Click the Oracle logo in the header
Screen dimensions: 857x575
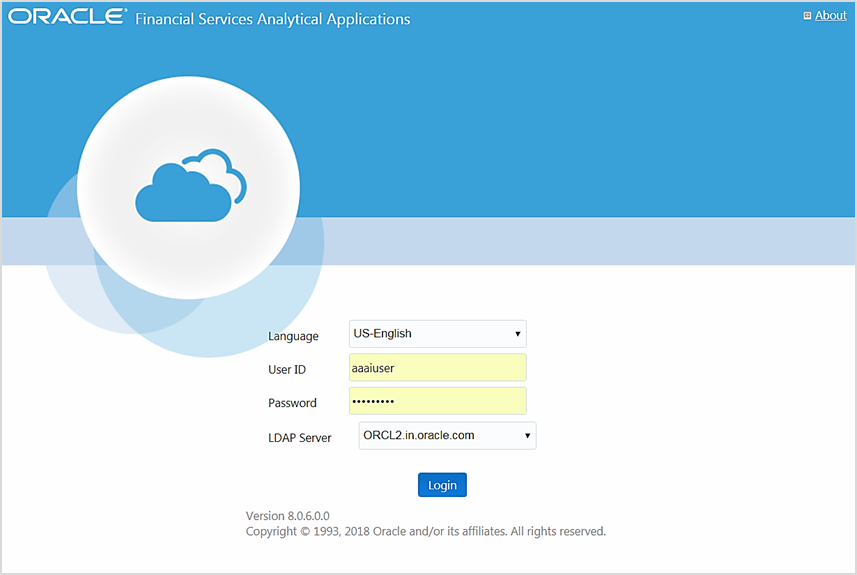tap(67, 16)
